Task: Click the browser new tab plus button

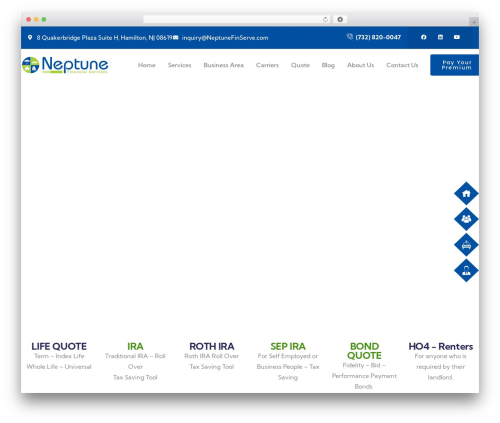Action: [x=474, y=22]
